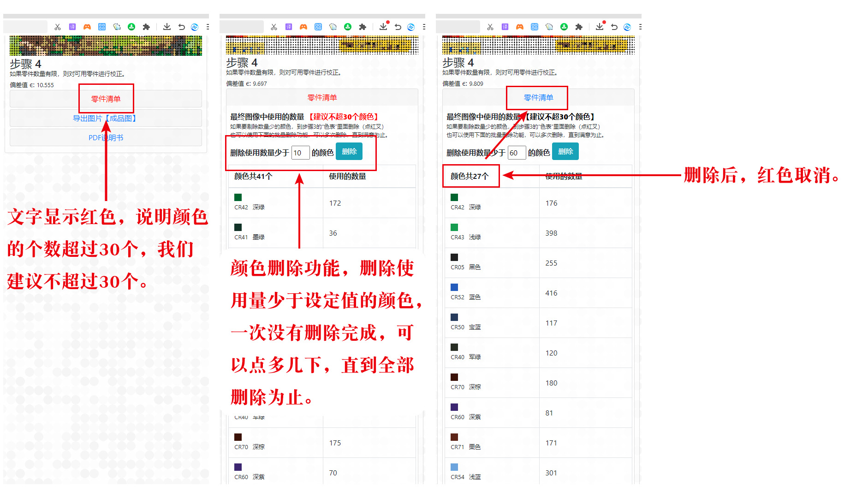Open downloads with the red badge in the right toolbar
Image resolution: width=868 pixels, height=498 pixels.
[600, 27]
